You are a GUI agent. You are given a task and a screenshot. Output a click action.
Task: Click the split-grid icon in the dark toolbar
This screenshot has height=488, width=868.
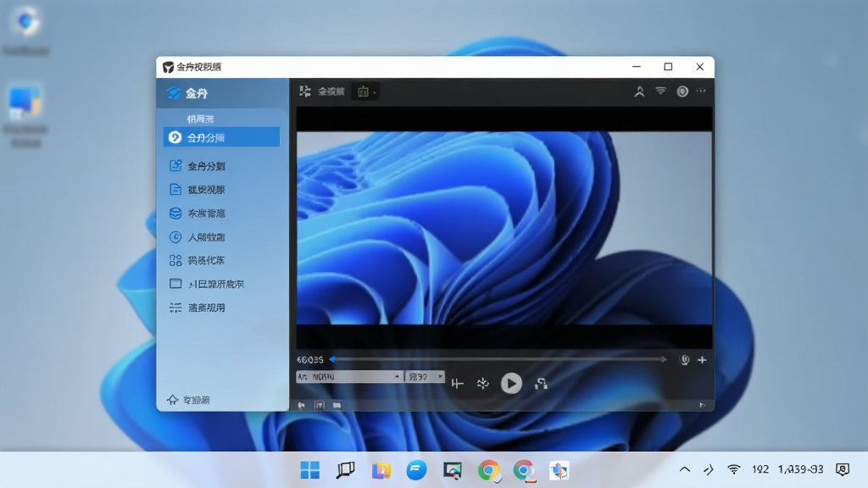tap(304, 91)
